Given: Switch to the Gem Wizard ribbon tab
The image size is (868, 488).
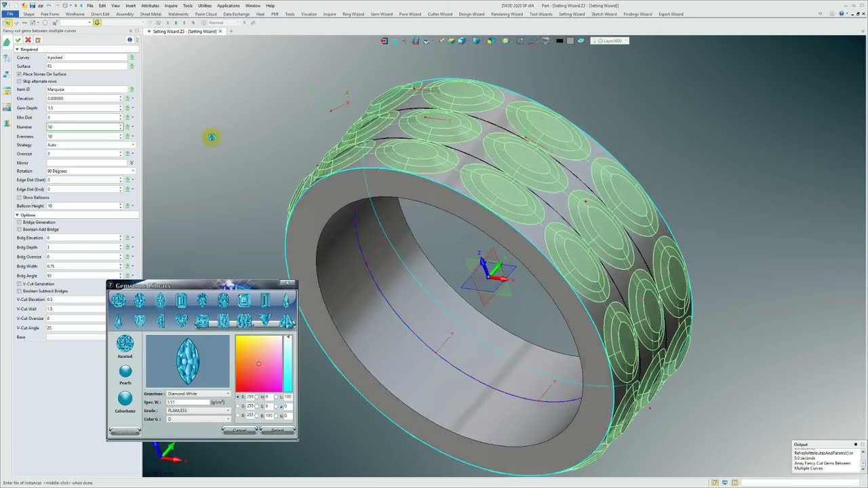Looking at the screenshot, I should [382, 14].
